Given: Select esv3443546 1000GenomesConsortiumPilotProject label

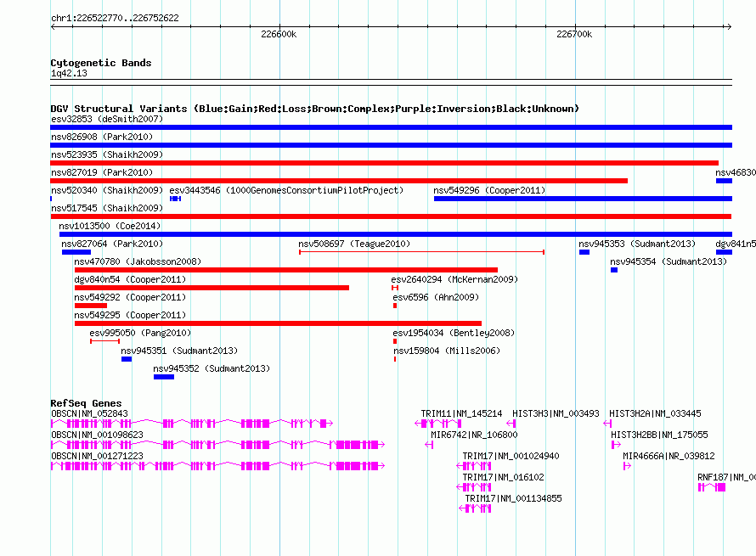Looking at the screenshot, I should 286,190.
